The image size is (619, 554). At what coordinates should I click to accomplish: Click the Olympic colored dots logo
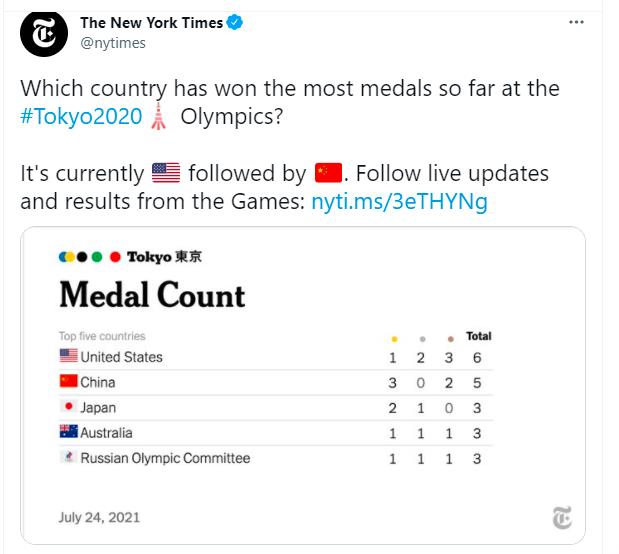(90, 257)
